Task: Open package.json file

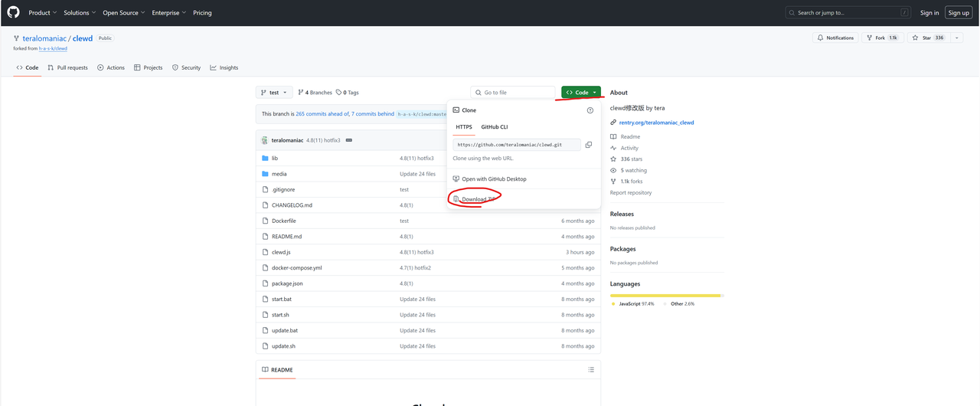Action: point(287,283)
